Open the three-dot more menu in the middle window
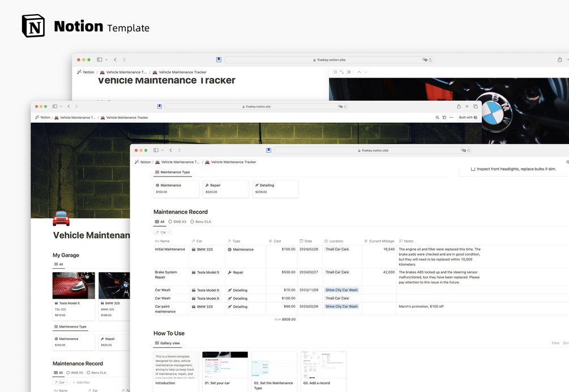Image resolution: width=569 pixels, height=392 pixels. [451, 118]
